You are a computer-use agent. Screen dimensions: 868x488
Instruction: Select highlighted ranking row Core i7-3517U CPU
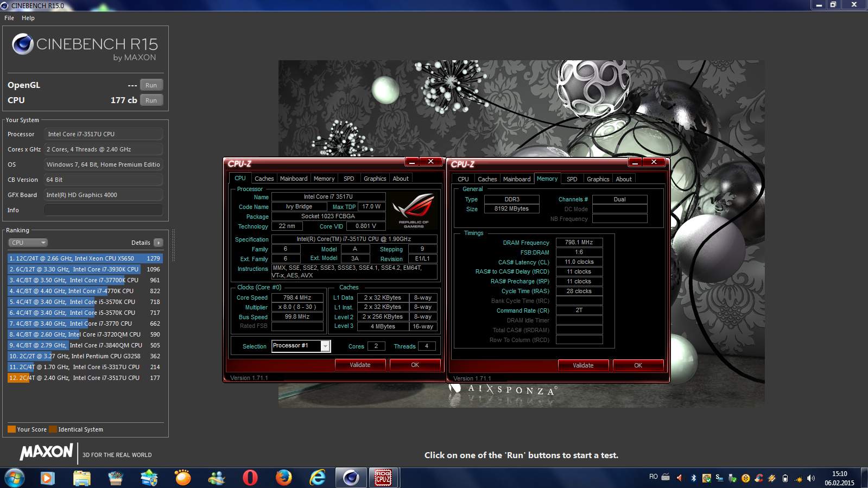[85, 378]
